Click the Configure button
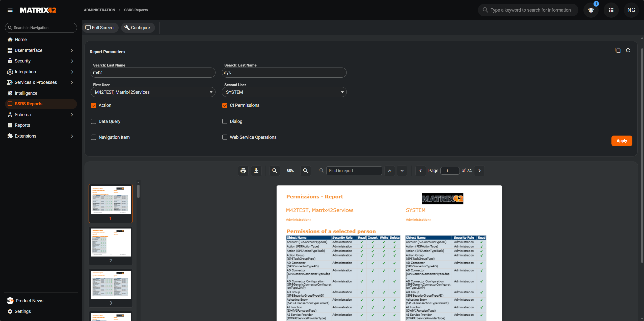 (138, 28)
